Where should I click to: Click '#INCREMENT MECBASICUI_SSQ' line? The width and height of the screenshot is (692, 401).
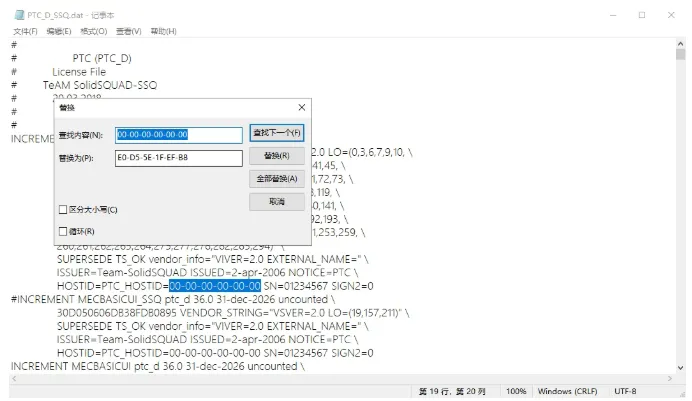[x=173, y=300]
